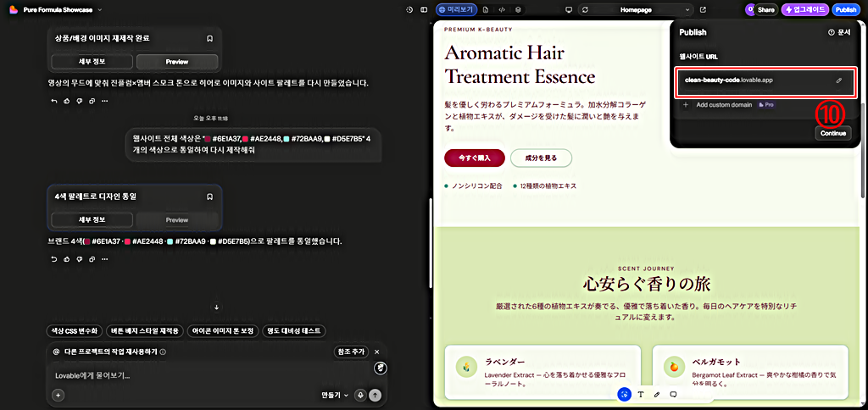Select the text T tool in bottom toolbar
This screenshot has height=410, width=868.
pyautogui.click(x=641, y=395)
